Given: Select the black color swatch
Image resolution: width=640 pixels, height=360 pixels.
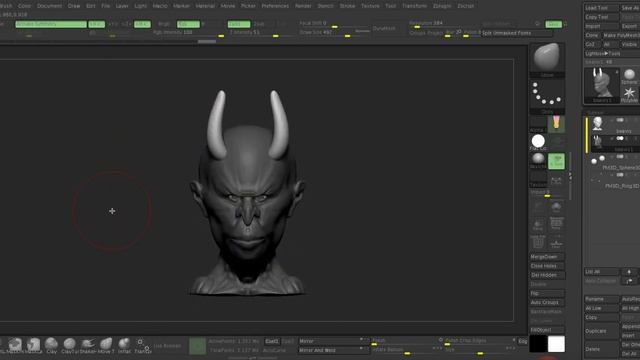Looking at the screenshot, I should coord(538,344).
